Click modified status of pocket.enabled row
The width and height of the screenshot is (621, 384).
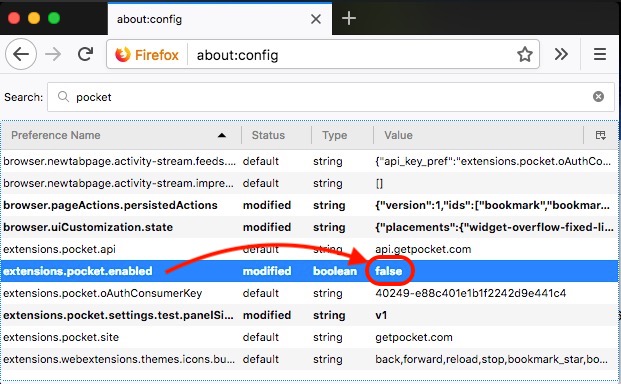[267, 271]
